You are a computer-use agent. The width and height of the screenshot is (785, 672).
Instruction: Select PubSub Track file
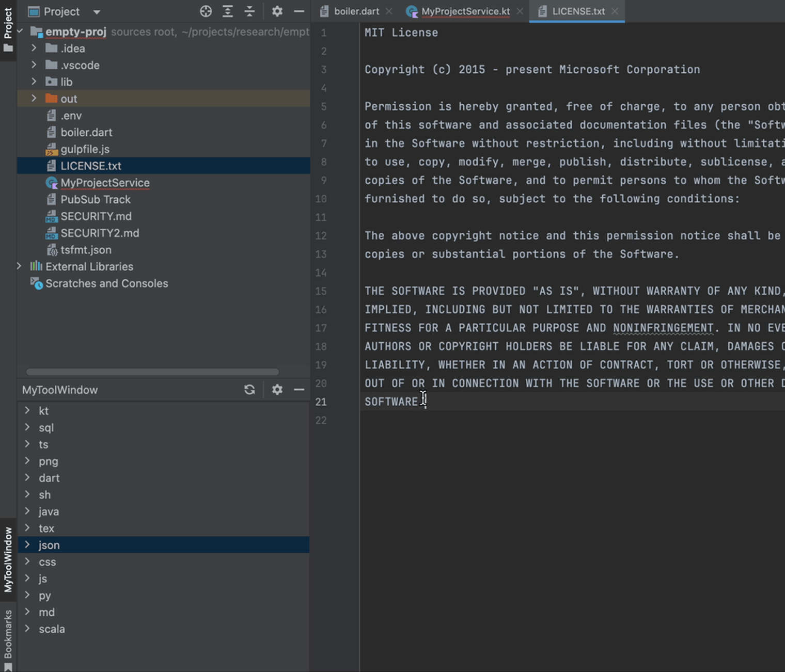click(163, 199)
